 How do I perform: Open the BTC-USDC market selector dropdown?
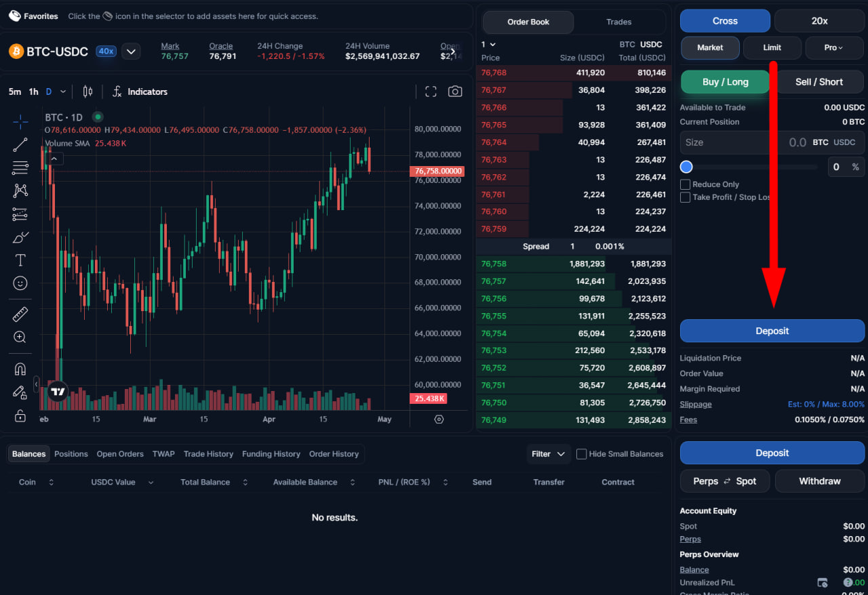tap(131, 52)
